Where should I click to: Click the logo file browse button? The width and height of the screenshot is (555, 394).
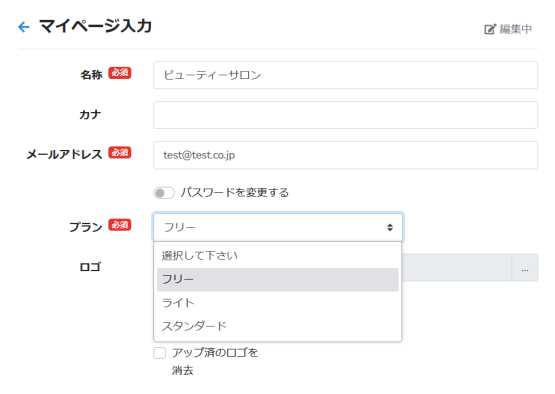(525, 267)
